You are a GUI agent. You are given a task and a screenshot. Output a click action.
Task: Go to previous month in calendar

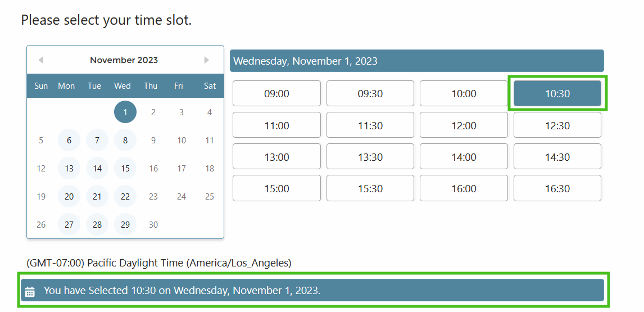click(41, 60)
